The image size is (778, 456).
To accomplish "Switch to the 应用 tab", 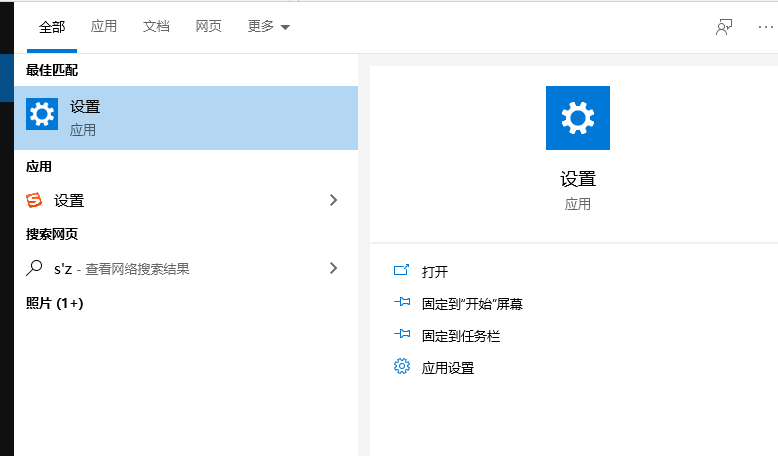I will [104, 27].
